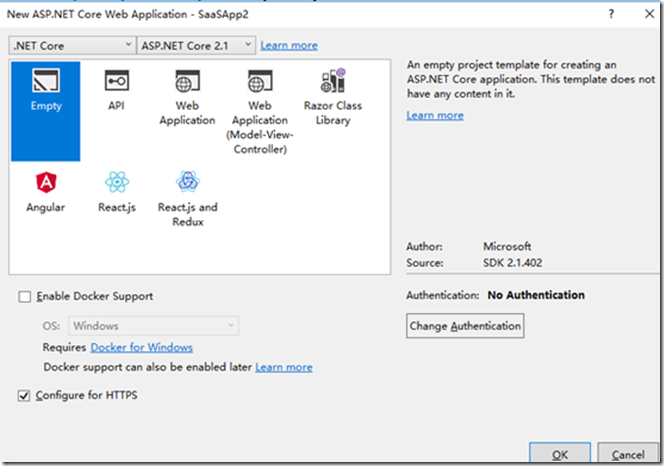Select the Angular template icon
Image resolution: width=664 pixels, height=466 pixels.
(46, 183)
